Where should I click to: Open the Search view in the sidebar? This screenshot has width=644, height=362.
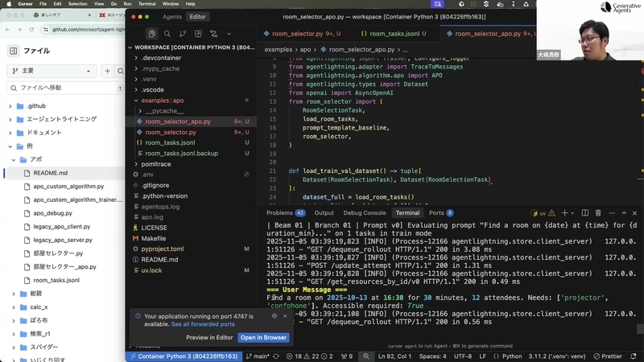[x=167, y=34]
